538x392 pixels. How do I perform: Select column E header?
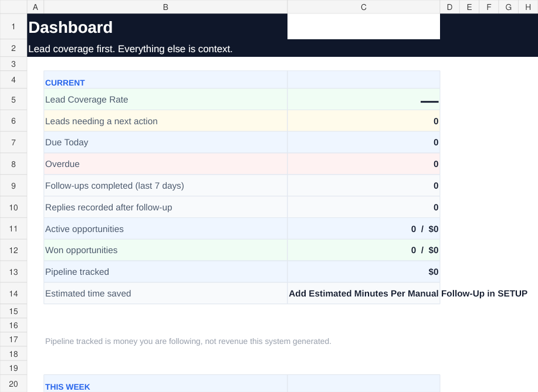coord(469,7)
